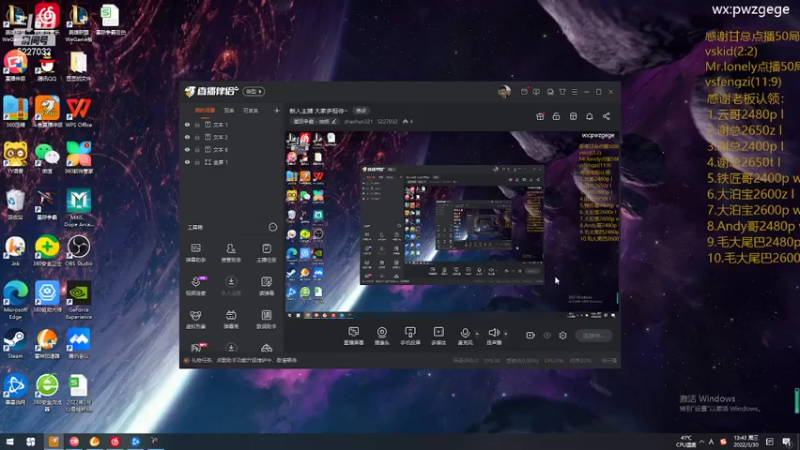Open the Windows Start menu
The width and height of the screenshot is (800, 450).
[10, 442]
